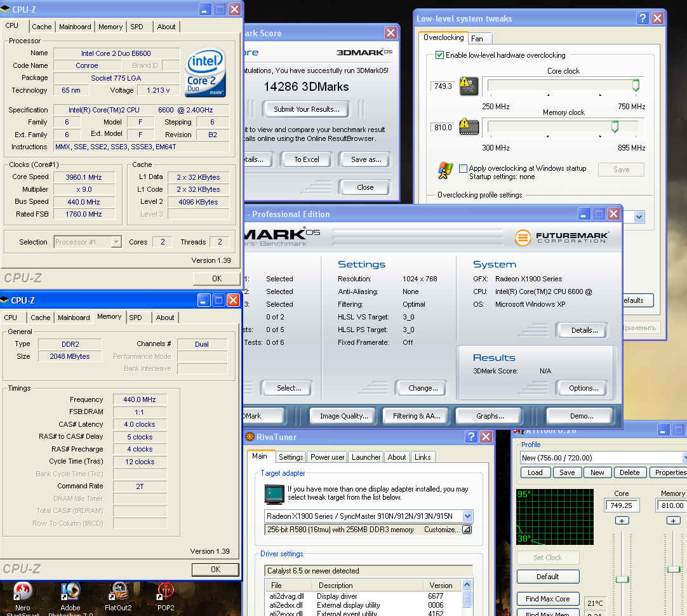Click the target adapter monitor icon
The width and height of the screenshot is (687, 616).
pos(275,494)
